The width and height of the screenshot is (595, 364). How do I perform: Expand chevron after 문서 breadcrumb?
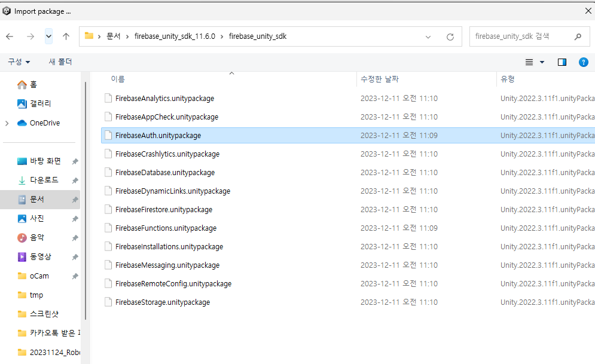click(x=127, y=37)
